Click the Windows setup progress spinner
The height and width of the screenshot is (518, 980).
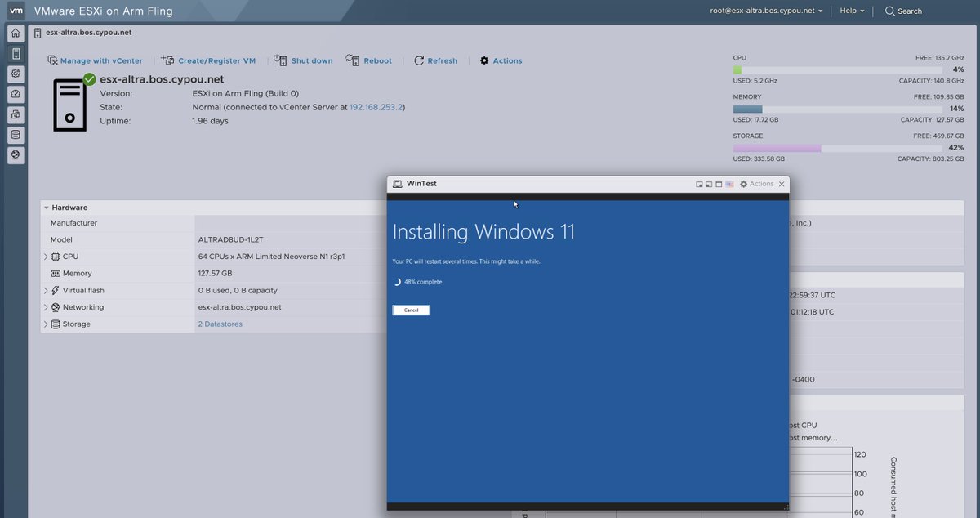pyautogui.click(x=397, y=282)
